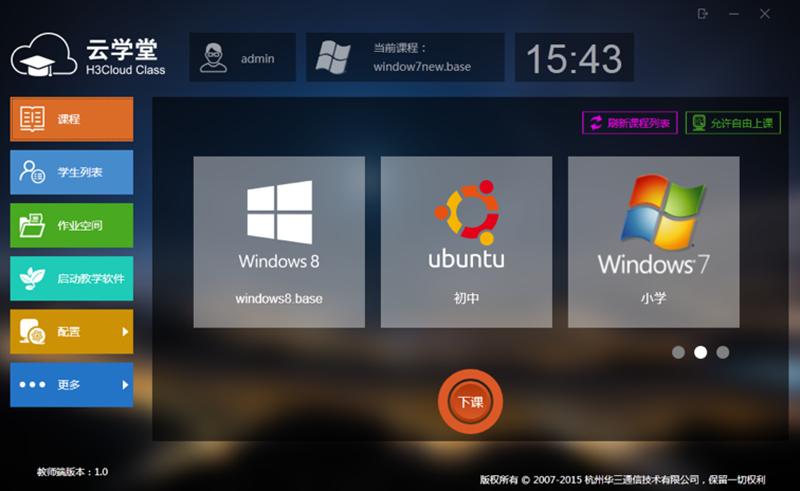Click the Windows flag current course icon
800x491 pixels.
[x=333, y=57]
